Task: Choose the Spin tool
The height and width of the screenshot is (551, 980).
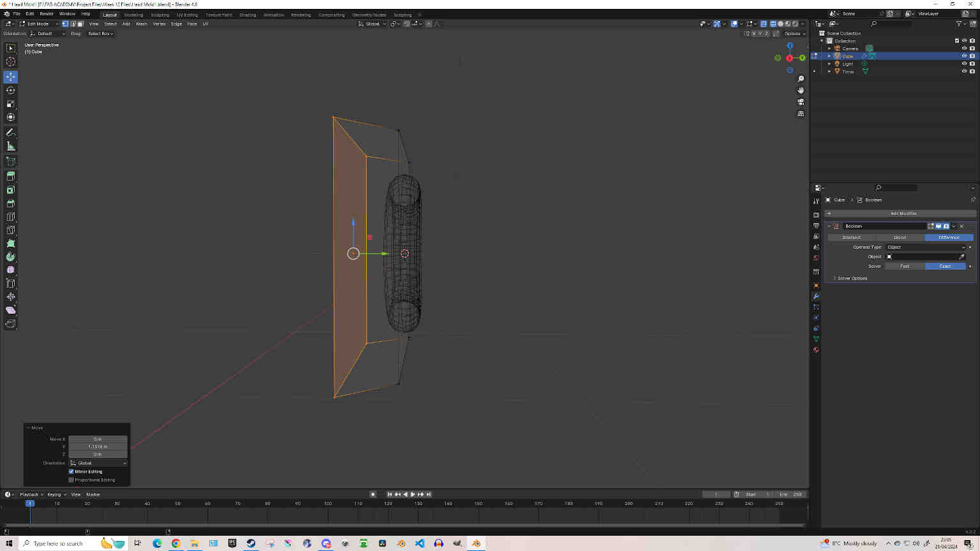Action: 11,256
